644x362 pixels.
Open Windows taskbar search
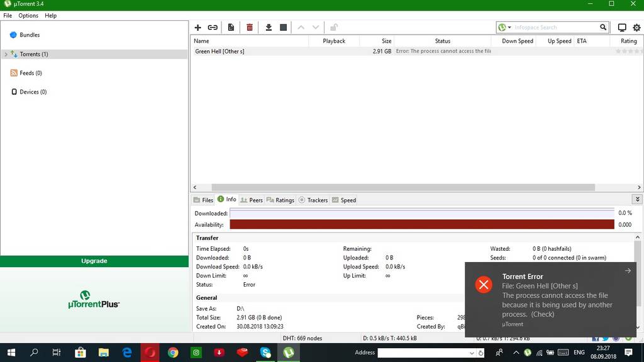34,353
